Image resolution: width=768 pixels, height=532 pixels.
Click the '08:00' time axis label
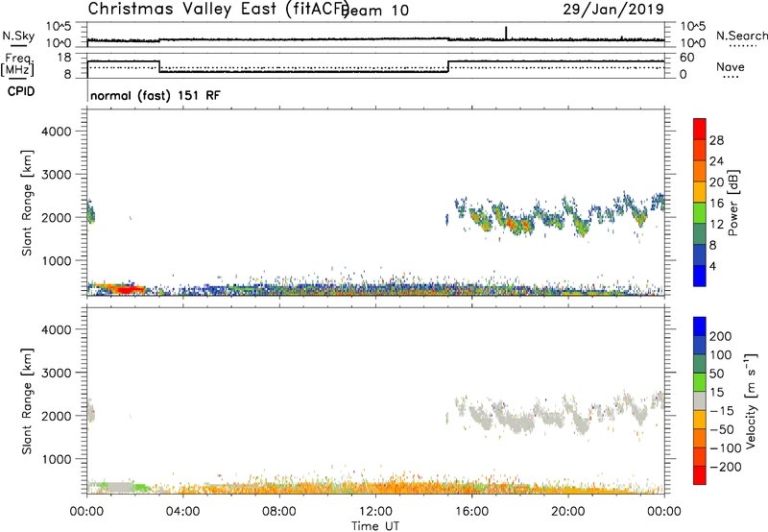coord(279,512)
